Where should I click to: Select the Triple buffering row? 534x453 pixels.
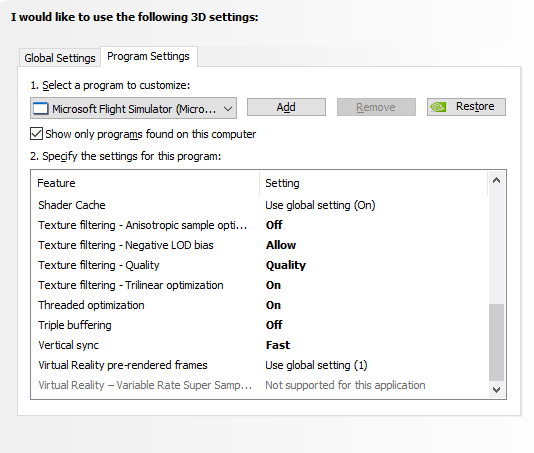pos(260,325)
